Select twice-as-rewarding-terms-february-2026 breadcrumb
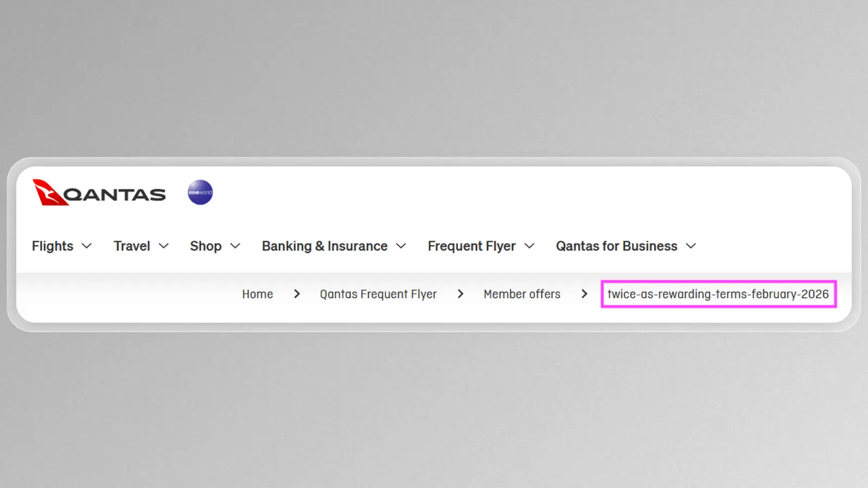 (718, 294)
